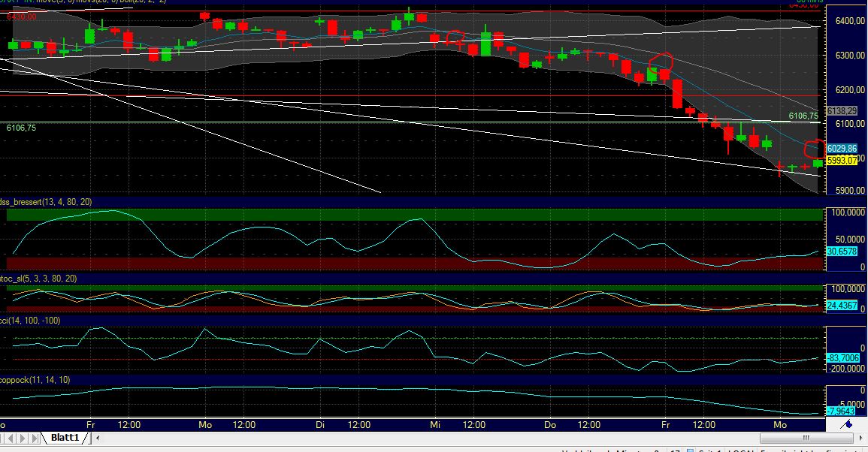Click the blue lightning icon below the price axis
This screenshot has width=868, height=452.
847,424
